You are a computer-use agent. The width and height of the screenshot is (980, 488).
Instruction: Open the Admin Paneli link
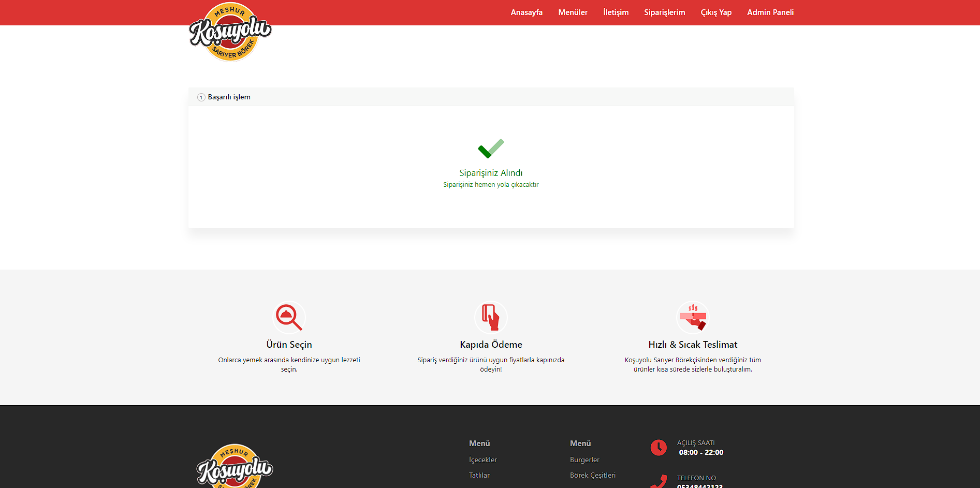point(770,12)
